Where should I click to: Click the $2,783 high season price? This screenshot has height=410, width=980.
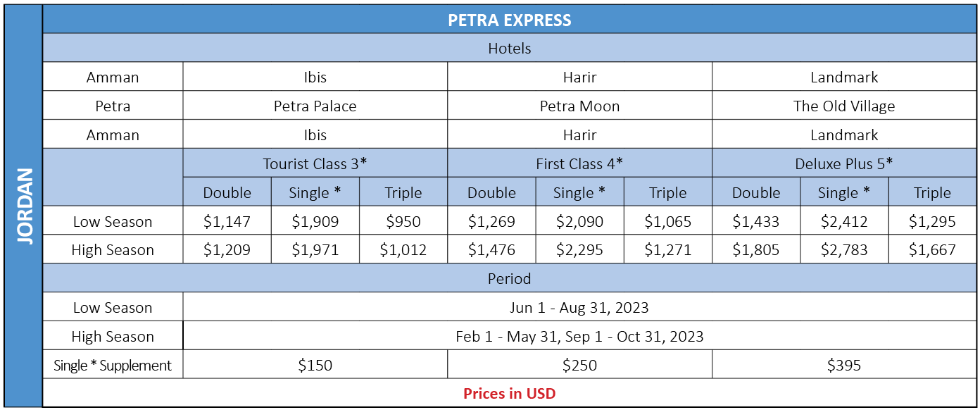click(x=845, y=250)
